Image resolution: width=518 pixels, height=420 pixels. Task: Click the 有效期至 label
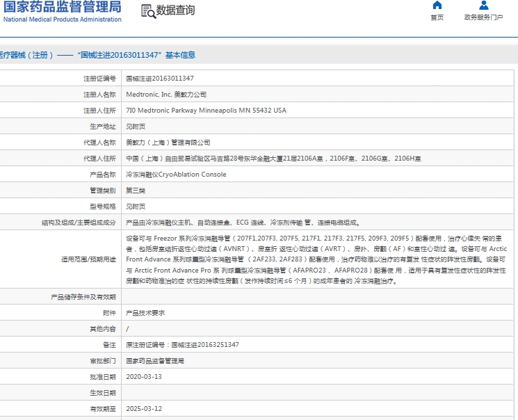(103, 409)
